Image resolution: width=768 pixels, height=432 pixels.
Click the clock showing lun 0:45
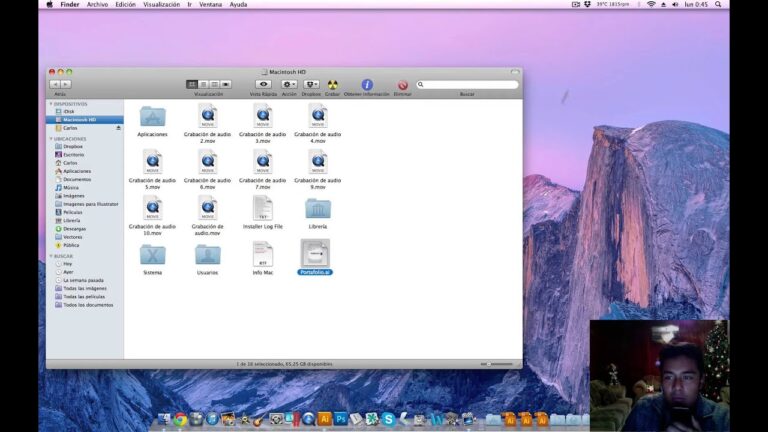point(696,4)
